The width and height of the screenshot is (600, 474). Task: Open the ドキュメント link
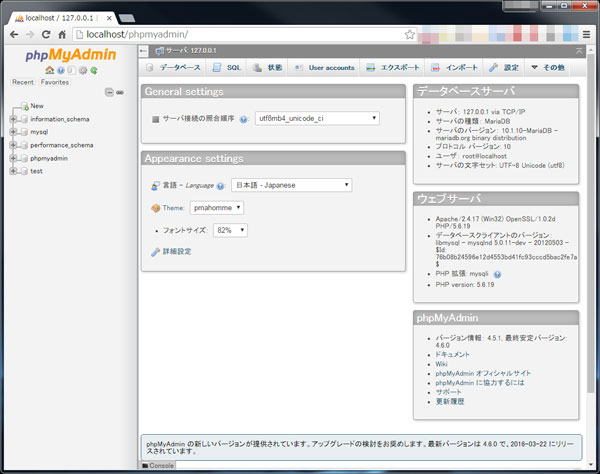click(452, 355)
